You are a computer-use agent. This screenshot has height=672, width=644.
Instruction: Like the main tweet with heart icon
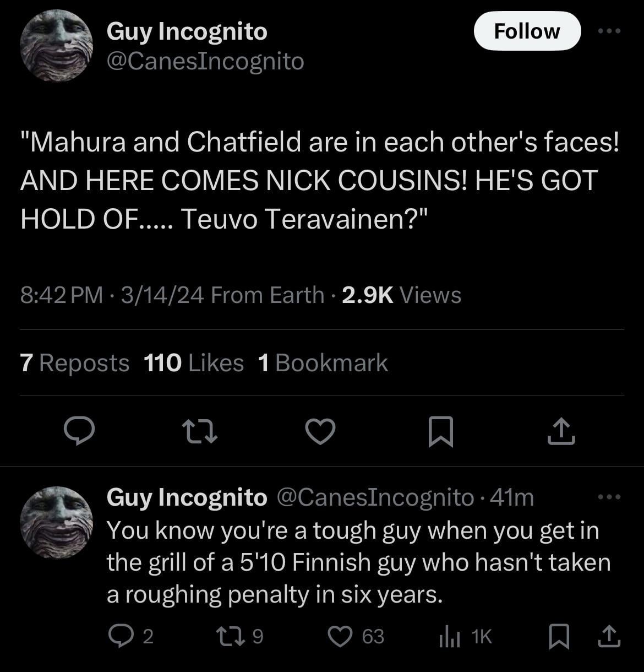(320, 431)
